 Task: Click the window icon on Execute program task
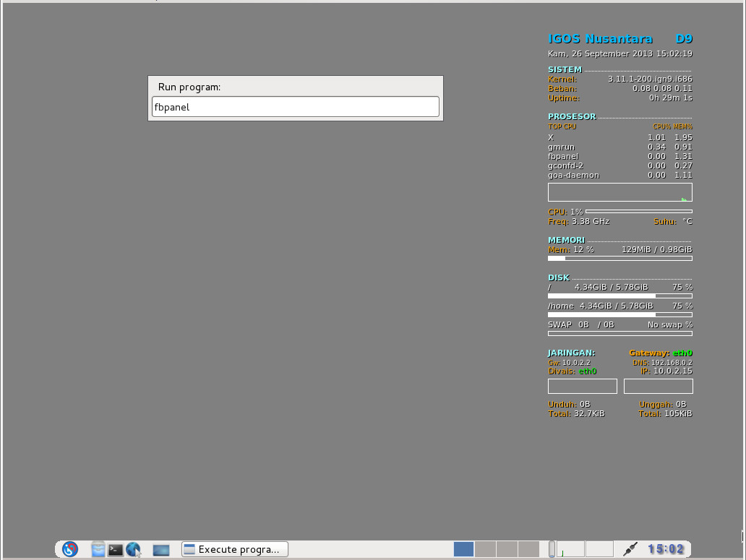click(189, 549)
